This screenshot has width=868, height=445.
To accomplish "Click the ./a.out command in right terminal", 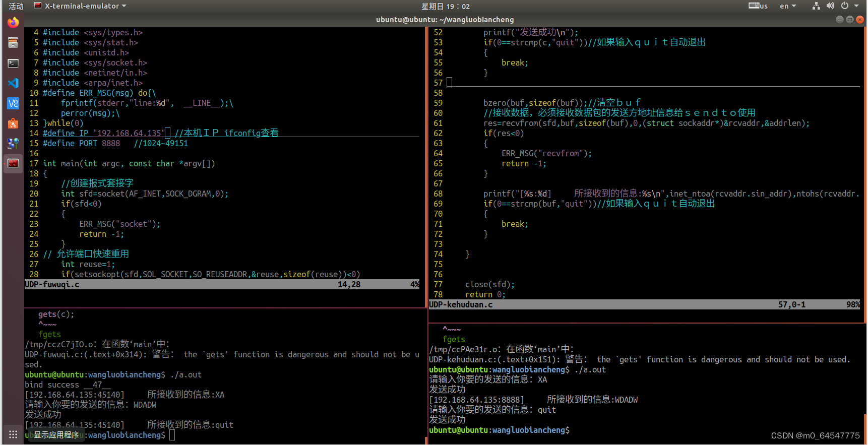I will click(590, 369).
